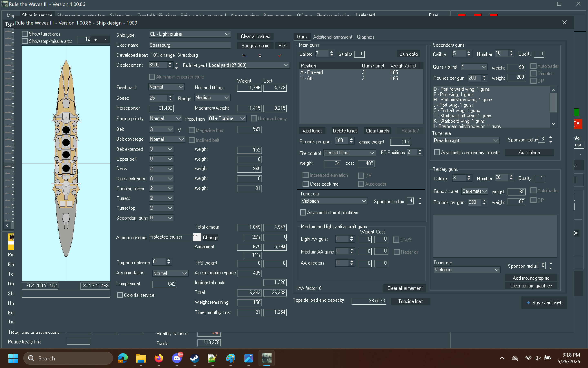The width and height of the screenshot is (588, 368).
Task: Open Firefox from the taskbar
Action: pos(159,358)
